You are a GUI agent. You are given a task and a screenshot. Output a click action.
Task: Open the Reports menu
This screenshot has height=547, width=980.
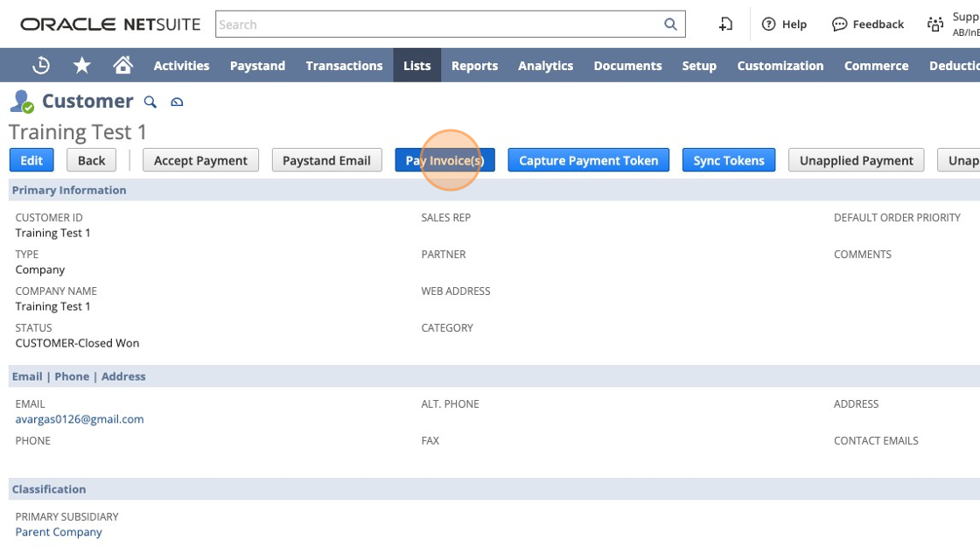(475, 66)
